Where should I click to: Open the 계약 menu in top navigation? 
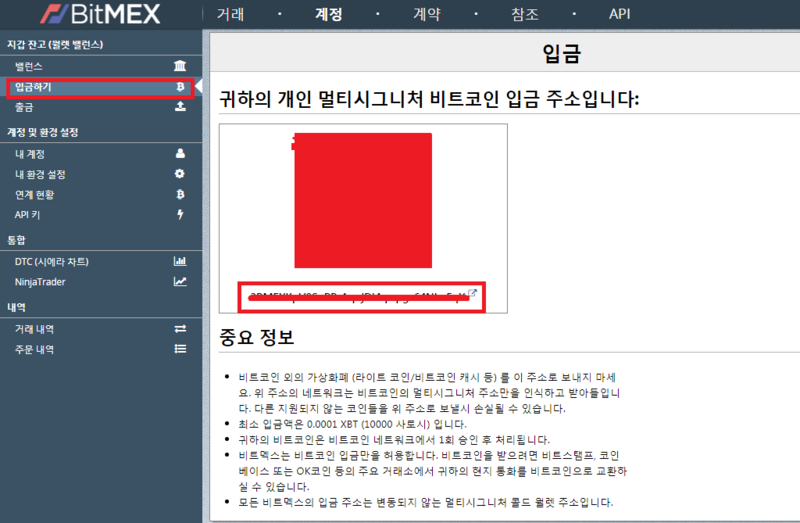point(427,14)
